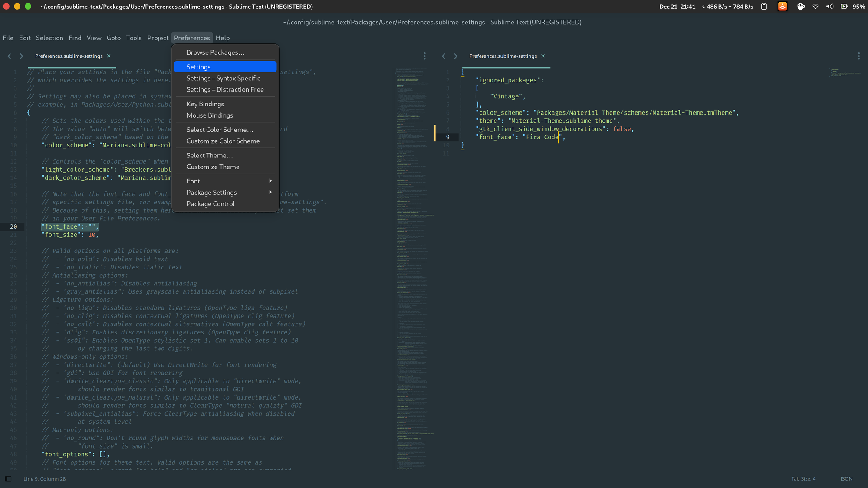Close the open Preferences menu
Image resolution: width=868 pixels, height=488 pixels.
click(192, 38)
